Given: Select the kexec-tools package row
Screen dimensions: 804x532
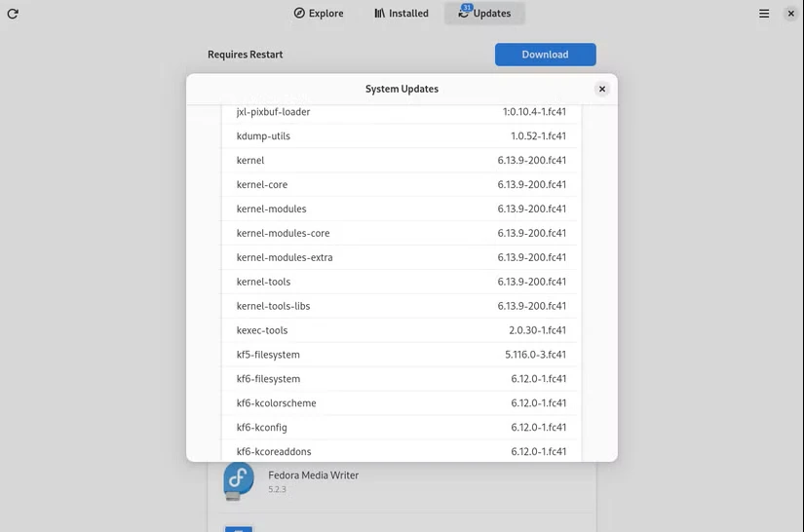Looking at the screenshot, I should (x=401, y=330).
